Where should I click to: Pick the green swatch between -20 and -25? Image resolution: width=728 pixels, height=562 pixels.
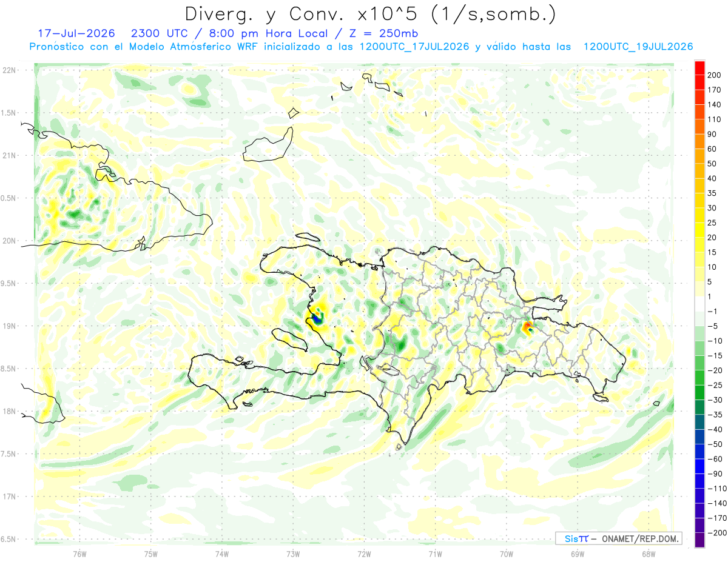tap(699, 378)
